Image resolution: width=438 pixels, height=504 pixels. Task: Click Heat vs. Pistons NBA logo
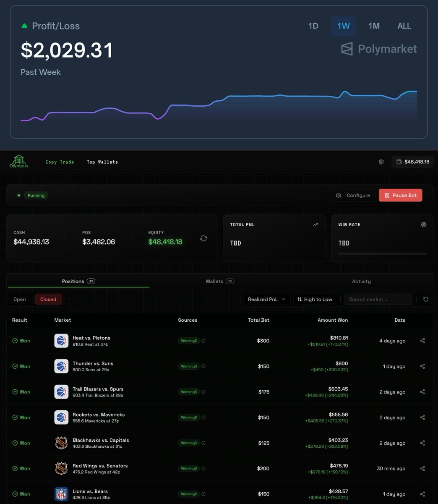click(61, 341)
